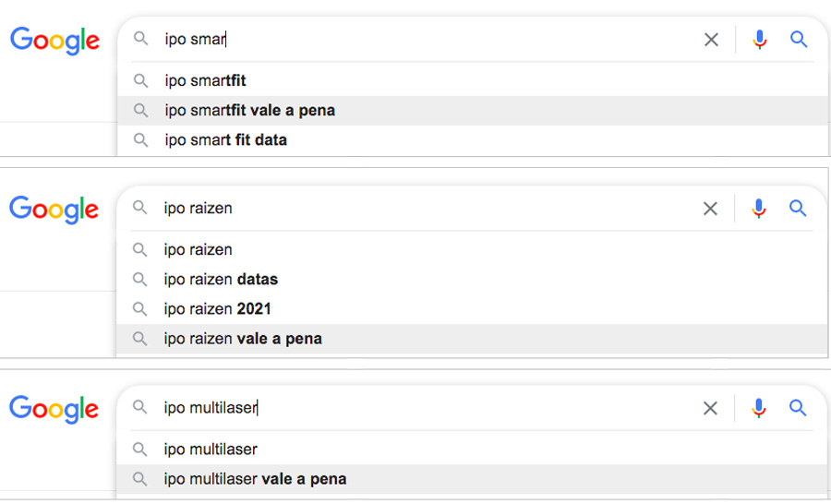Click the Google logo beside 'ipo raizen'
Screen dimensions: 831x504
54,210
